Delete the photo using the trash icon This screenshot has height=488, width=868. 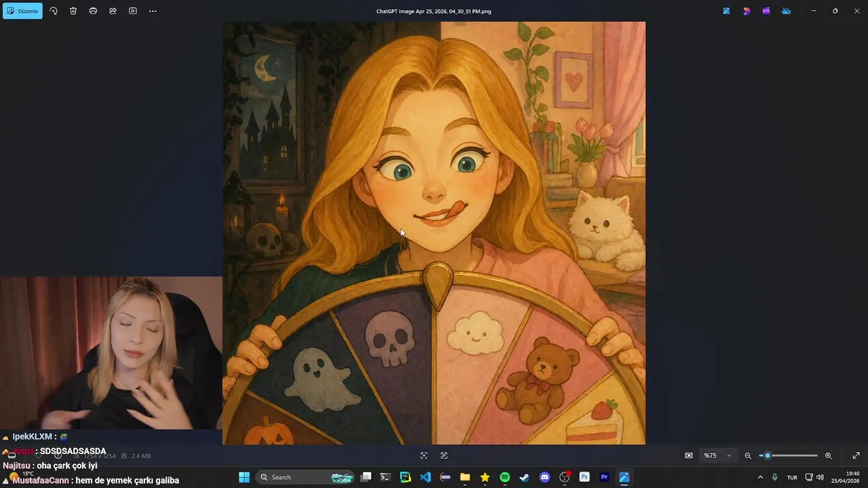[73, 11]
